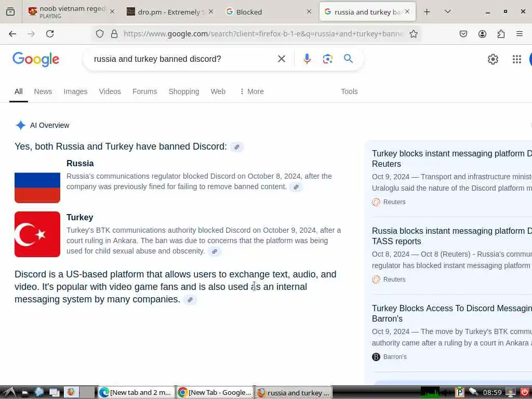The width and height of the screenshot is (532, 399).
Task: Select the 'Turkey' heading text
Action: [79, 217]
